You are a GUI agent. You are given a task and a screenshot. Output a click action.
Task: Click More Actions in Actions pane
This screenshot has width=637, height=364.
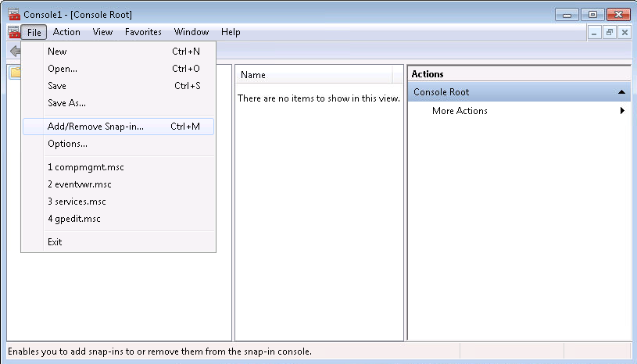click(460, 111)
